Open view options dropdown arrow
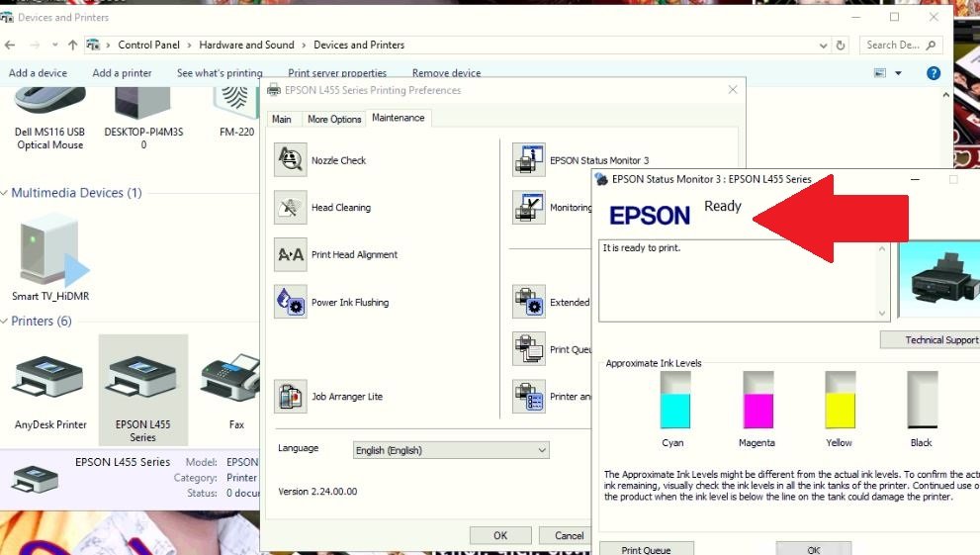The image size is (980, 555). 898,73
